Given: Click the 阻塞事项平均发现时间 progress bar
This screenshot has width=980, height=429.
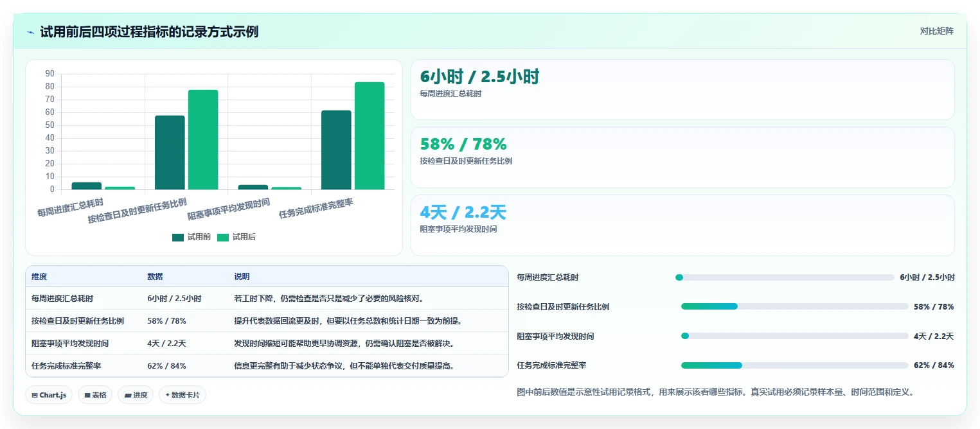Looking at the screenshot, I should pyautogui.click(x=795, y=336).
